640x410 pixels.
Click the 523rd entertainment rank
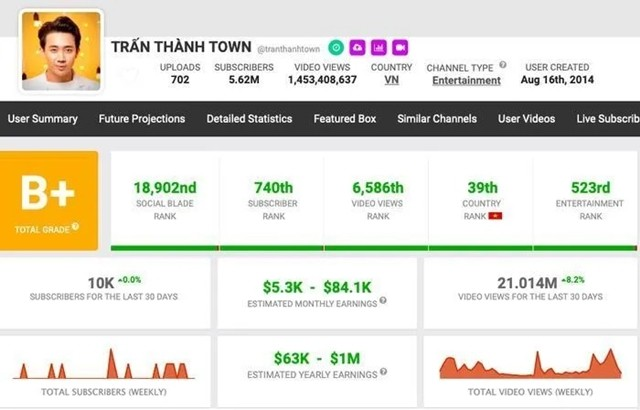[x=590, y=188]
